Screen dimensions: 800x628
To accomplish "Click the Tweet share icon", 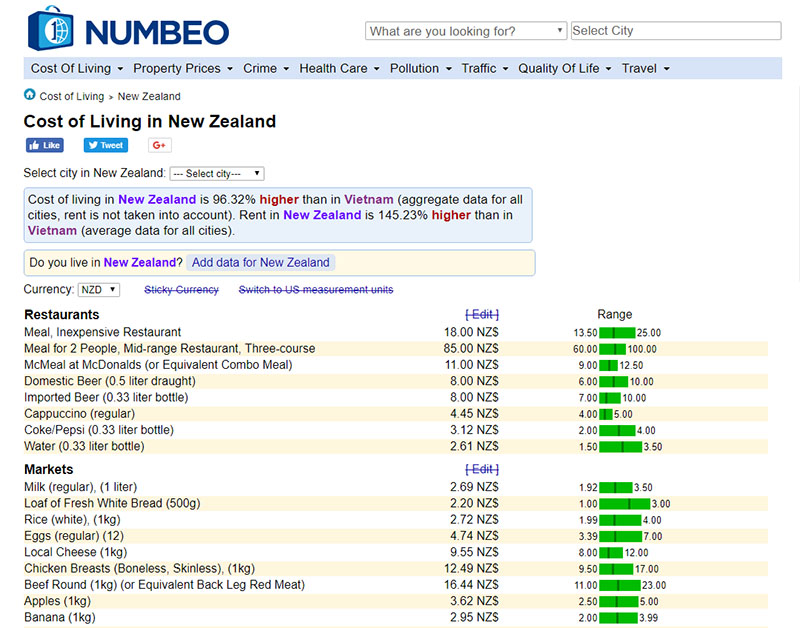I will [x=104, y=144].
